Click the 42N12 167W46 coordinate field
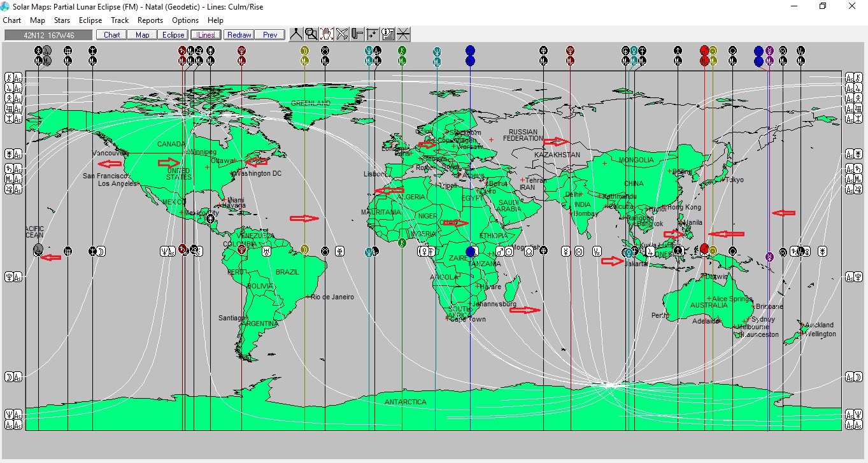This screenshot has width=868, height=463. 48,35
